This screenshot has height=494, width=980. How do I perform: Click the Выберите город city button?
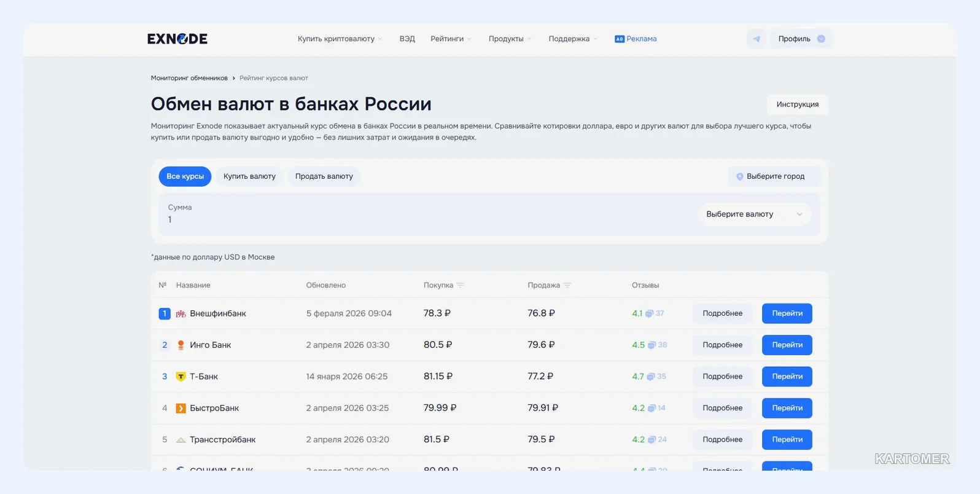pyautogui.click(x=774, y=176)
